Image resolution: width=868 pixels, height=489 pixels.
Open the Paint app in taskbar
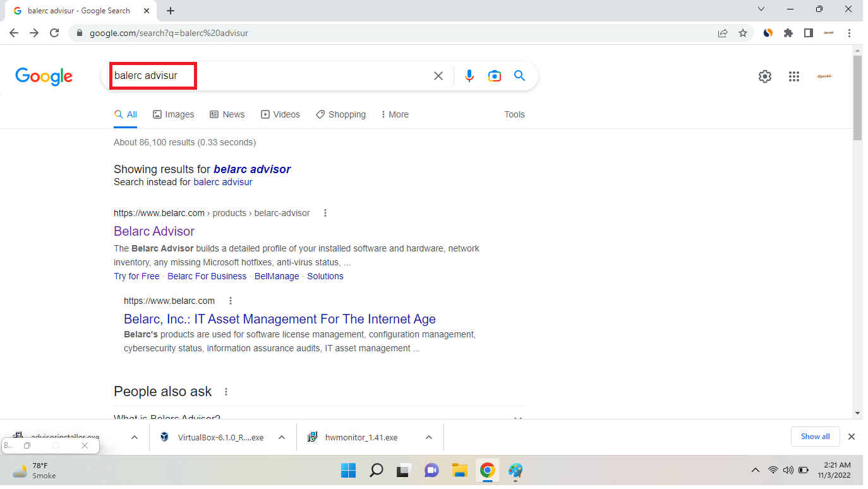coord(515,470)
